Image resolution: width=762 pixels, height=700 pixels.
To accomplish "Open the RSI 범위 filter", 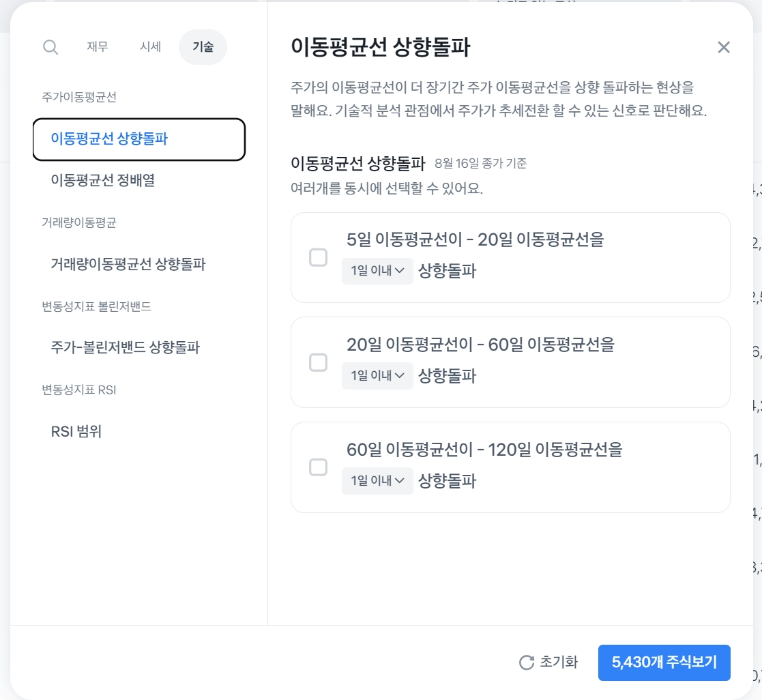I will click(76, 431).
